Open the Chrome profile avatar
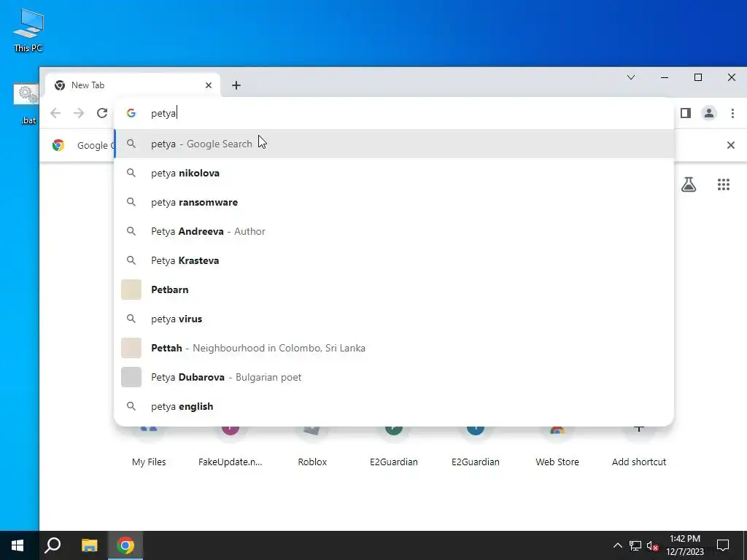Viewport: 747px width, 560px height. point(709,113)
